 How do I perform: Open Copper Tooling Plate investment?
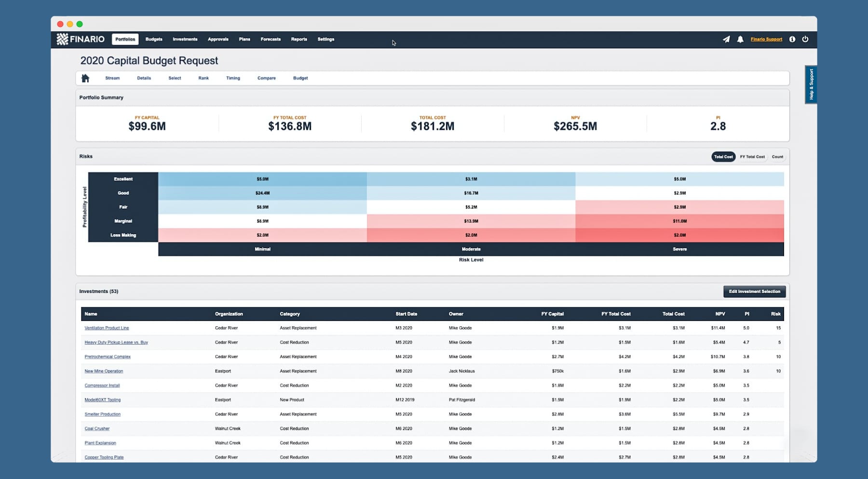coord(104,457)
